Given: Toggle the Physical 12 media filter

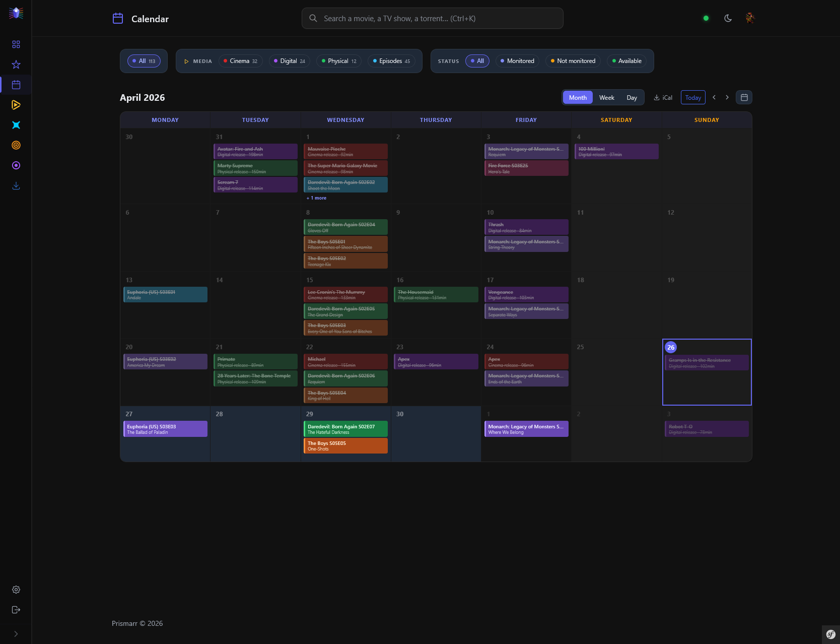Looking at the screenshot, I should 339,61.
